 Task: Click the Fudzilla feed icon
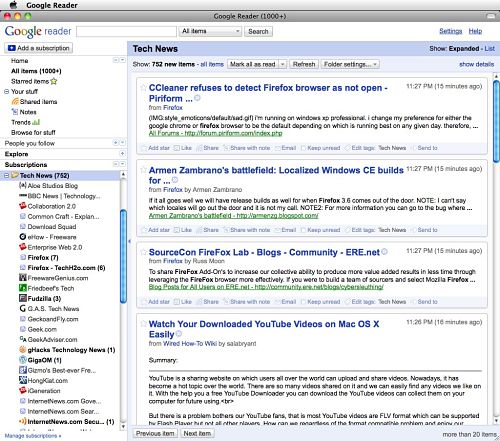23,298
